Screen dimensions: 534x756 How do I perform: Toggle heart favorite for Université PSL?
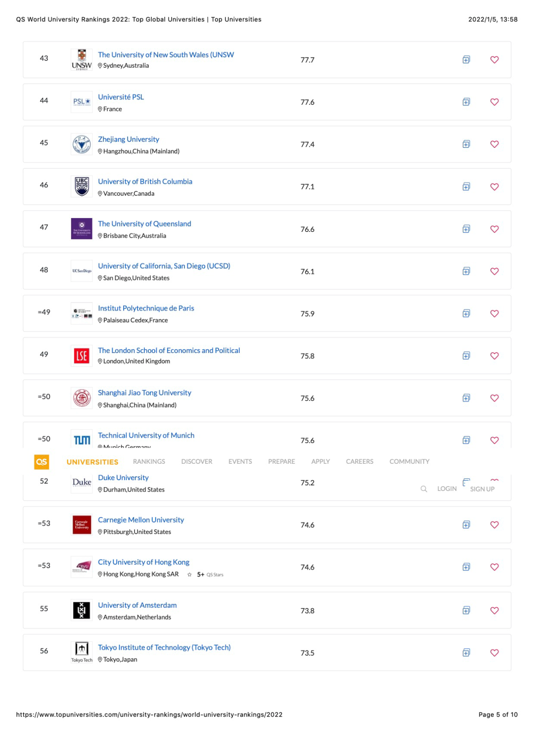[494, 102]
